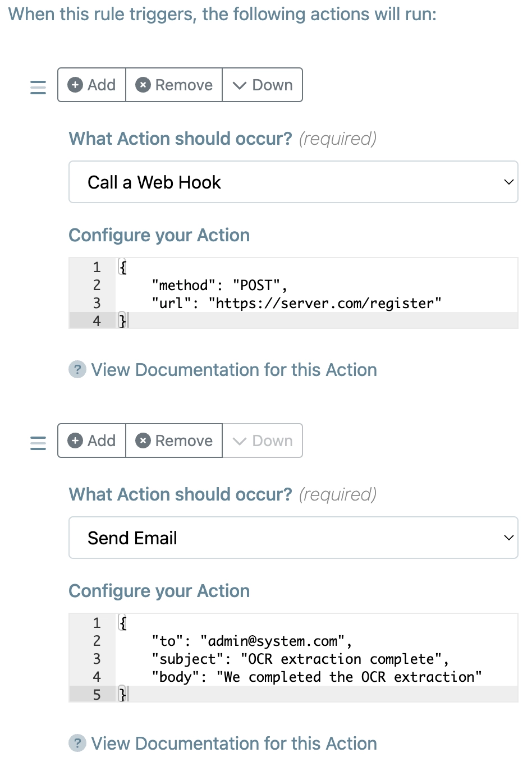
Task: Click the X icon in the second Remove button
Action: (x=143, y=440)
